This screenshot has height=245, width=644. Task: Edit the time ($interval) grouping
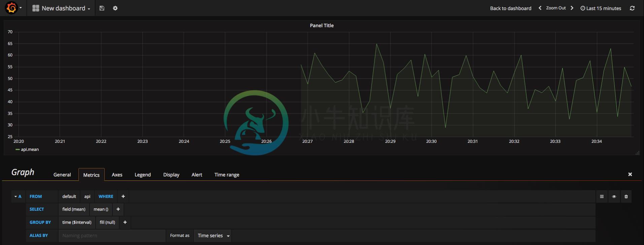click(x=77, y=222)
